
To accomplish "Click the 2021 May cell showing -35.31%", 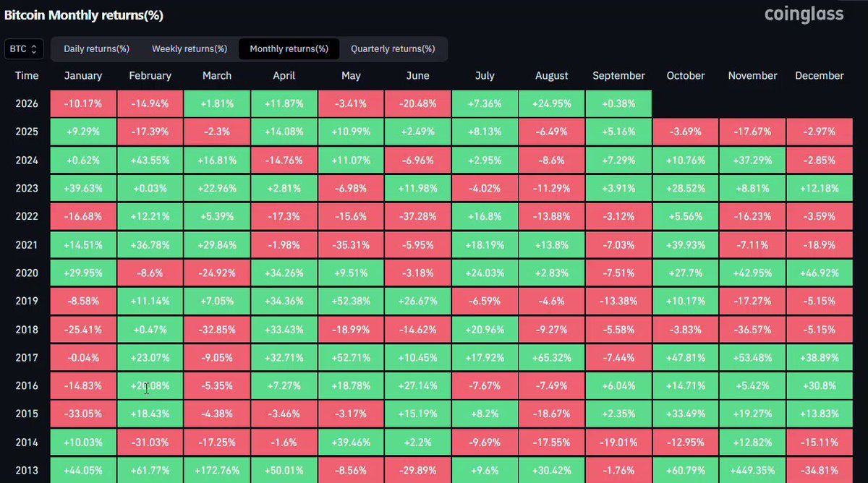I will click(351, 244).
